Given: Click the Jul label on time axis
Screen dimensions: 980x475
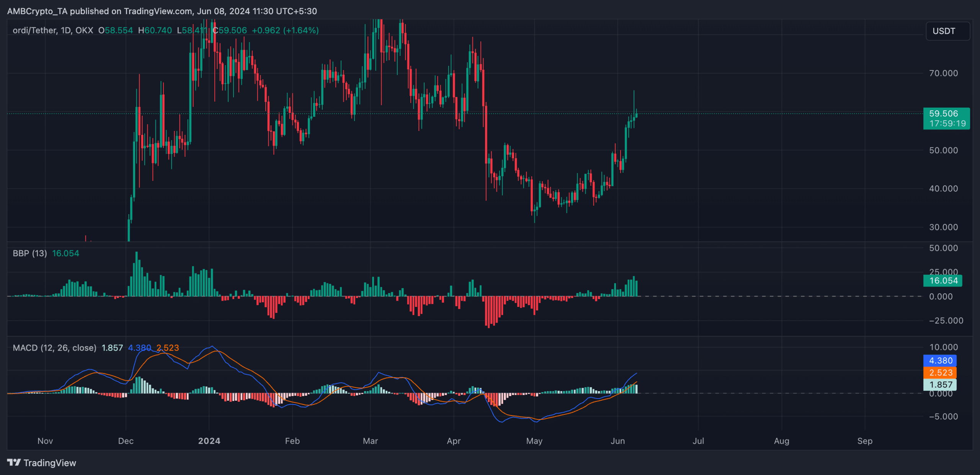Looking at the screenshot, I should 698,441.
